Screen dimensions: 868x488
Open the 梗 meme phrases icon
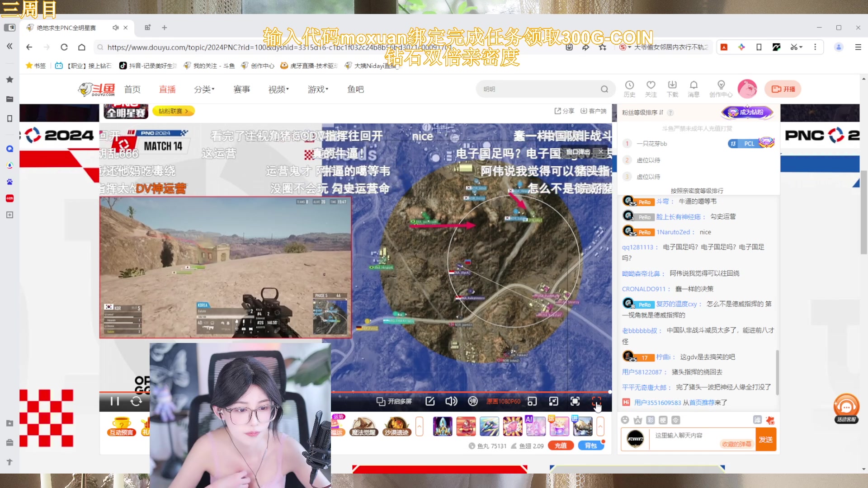663,420
